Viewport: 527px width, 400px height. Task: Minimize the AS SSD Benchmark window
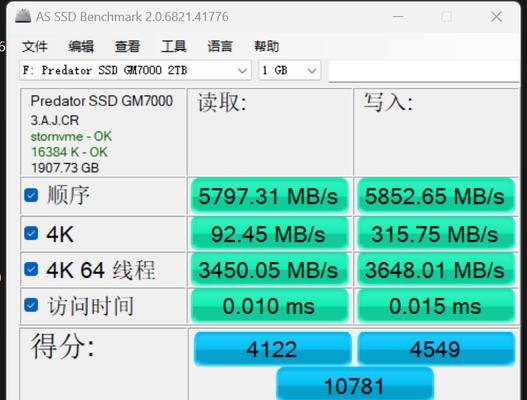coord(398,16)
